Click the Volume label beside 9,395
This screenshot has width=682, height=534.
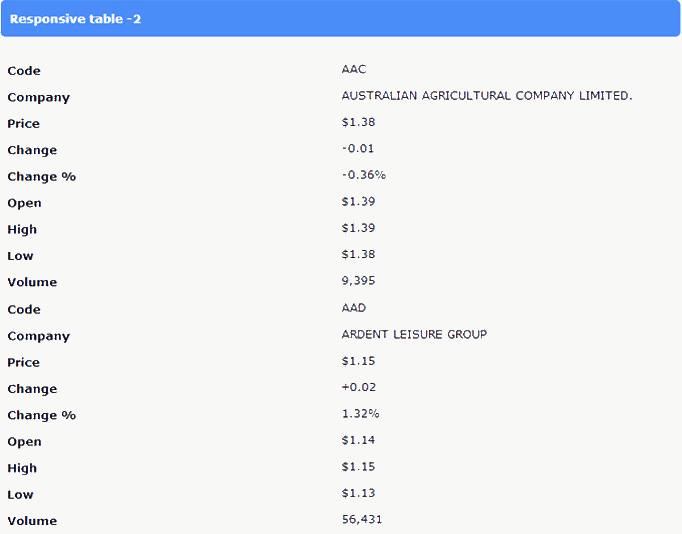point(32,283)
